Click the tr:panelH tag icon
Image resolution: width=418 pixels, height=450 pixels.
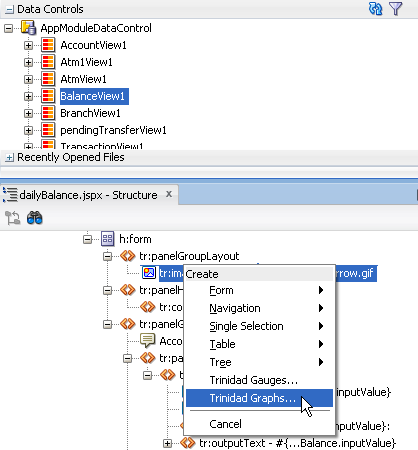click(128, 290)
